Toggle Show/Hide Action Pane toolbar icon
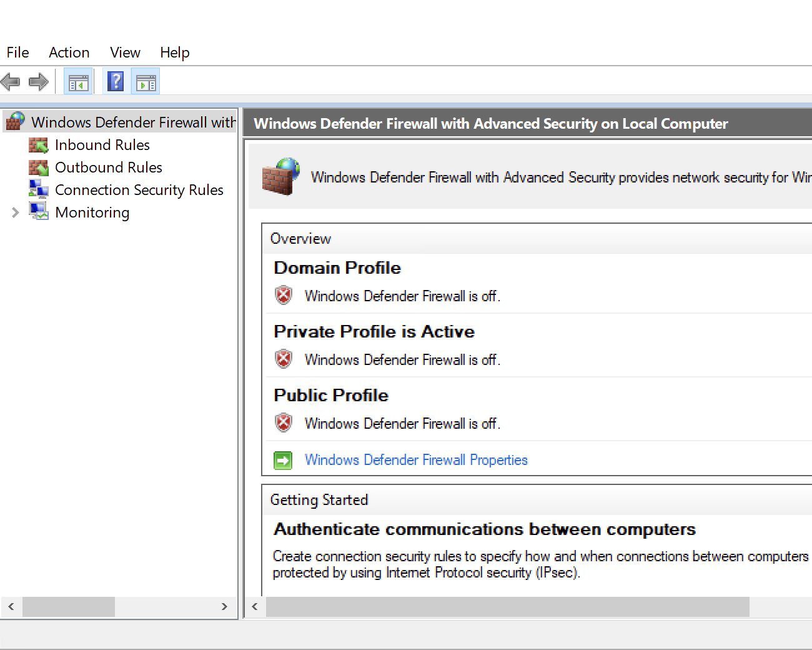 pyautogui.click(x=146, y=82)
